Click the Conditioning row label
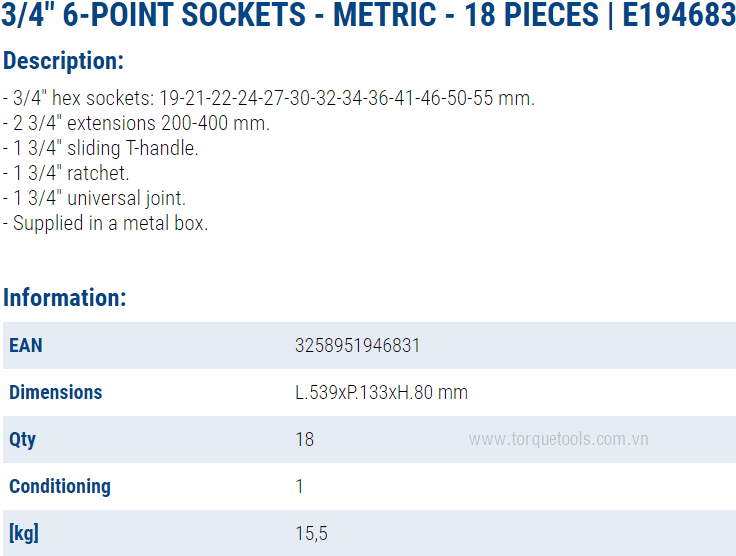Image resolution: width=736 pixels, height=556 pixels. click(59, 486)
